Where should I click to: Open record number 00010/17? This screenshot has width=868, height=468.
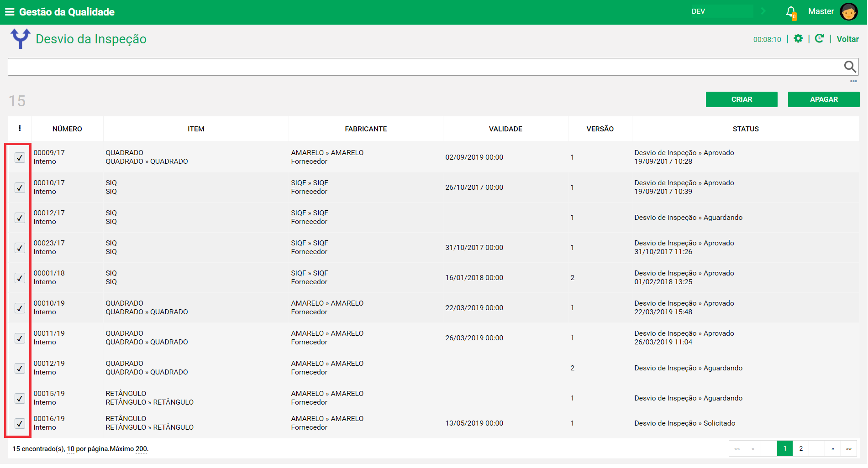[x=49, y=183]
